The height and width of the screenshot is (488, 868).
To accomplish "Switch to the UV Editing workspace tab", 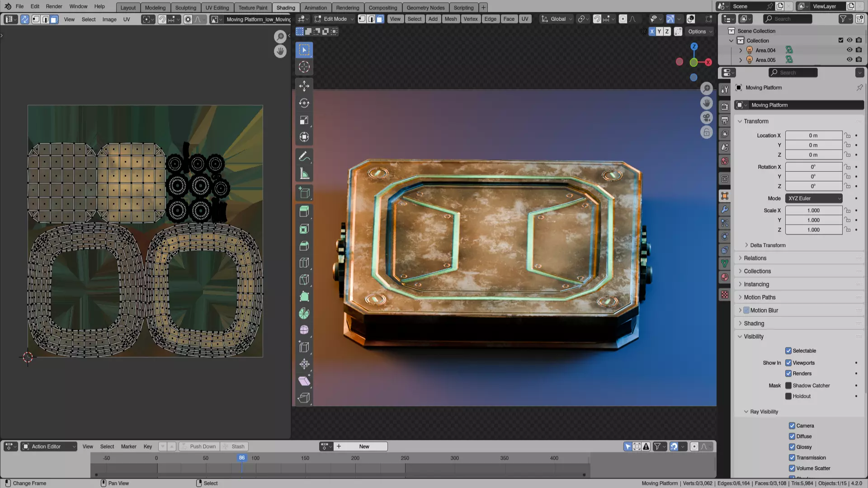I will tap(217, 8).
